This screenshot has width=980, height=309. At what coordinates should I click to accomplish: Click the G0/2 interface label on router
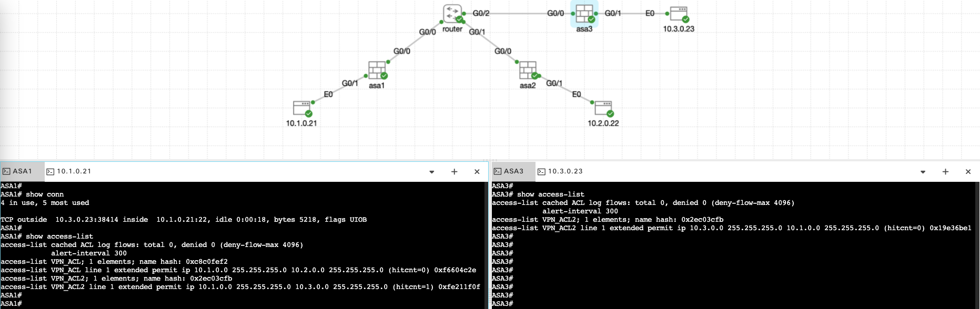[481, 13]
